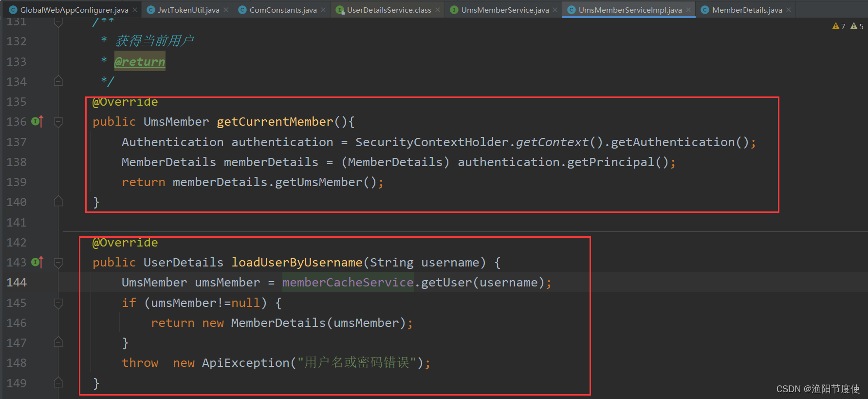Open the 5 weak warnings indicator
Screen dimensions: 868x399
coord(857,26)
